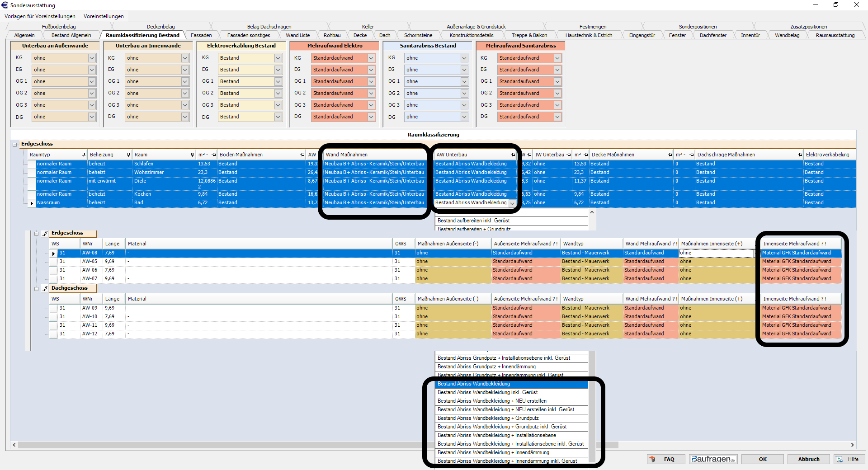Switch to the Fassaden tab
The image size is (868, 470).
tap(201, 35)
